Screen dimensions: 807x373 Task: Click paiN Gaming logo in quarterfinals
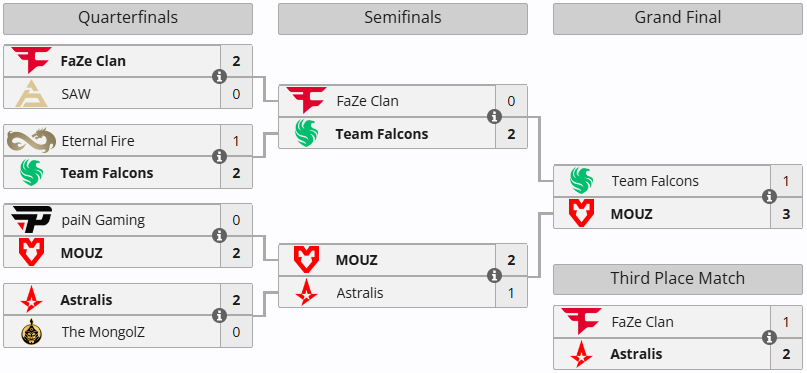(x=31, y=220)
